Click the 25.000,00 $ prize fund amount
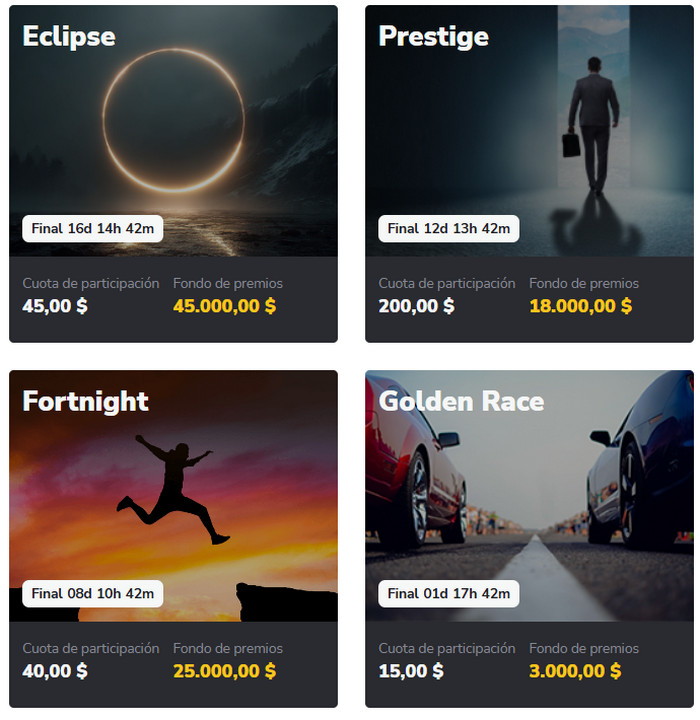This screenshot has width=700, height=720. pos(224,671)
